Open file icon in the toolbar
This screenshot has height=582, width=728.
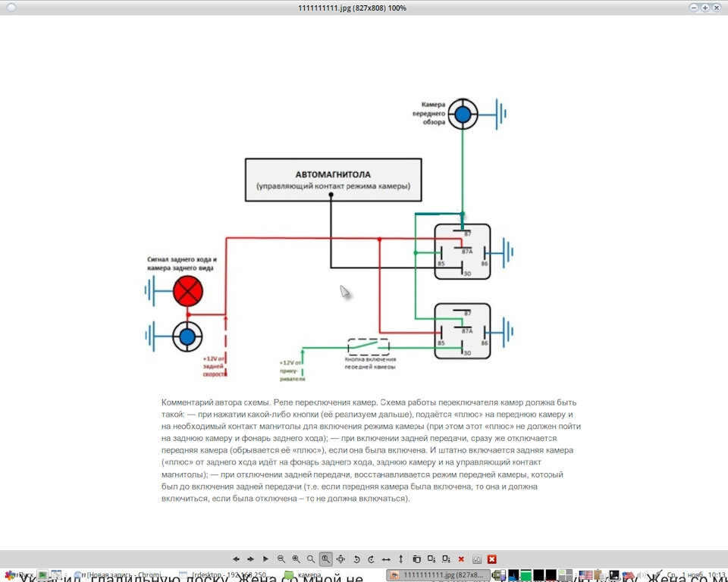coord(416,559)
